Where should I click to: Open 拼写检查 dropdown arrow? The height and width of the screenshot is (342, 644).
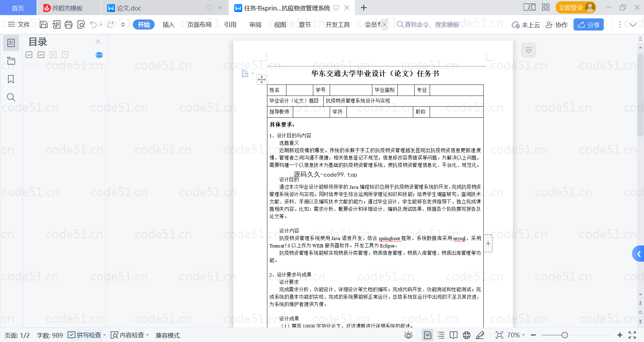(104, 335)
